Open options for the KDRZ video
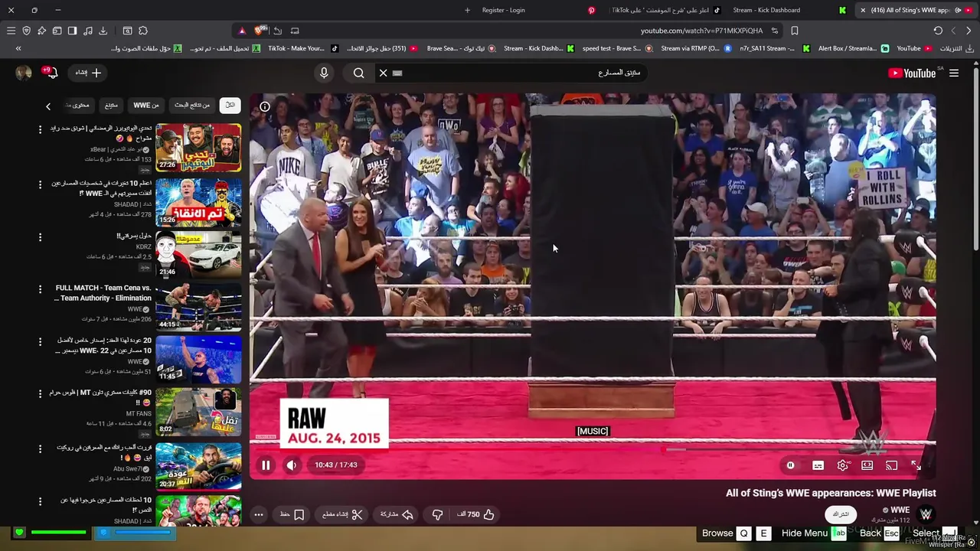The height and width of the screenshot is (551, 980). tap(40, 237)
